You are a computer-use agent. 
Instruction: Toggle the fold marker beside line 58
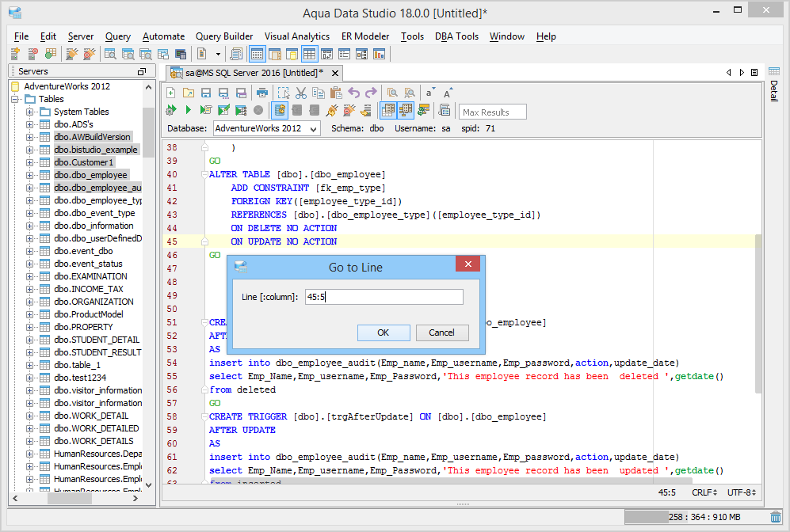click(x=204, y=416)
